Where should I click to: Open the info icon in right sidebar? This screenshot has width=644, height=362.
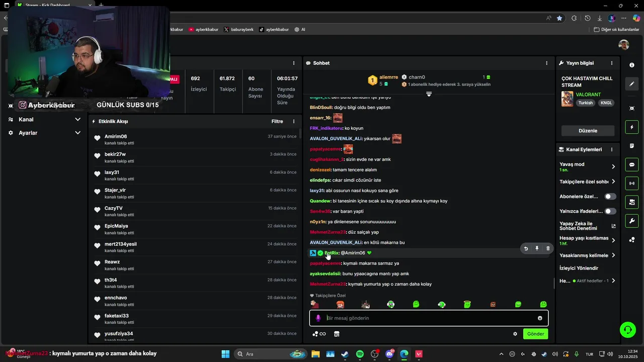click(x=632, y=65)
